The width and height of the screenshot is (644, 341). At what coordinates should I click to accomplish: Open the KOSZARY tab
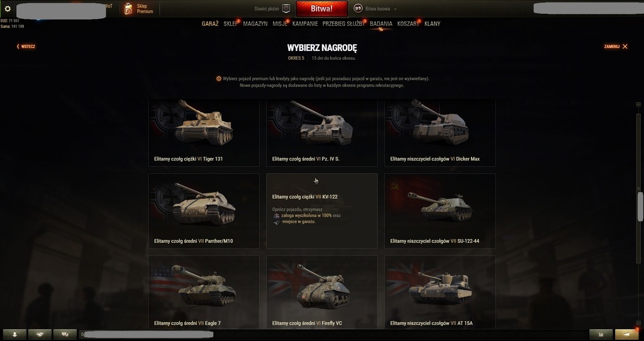point(408,24)
